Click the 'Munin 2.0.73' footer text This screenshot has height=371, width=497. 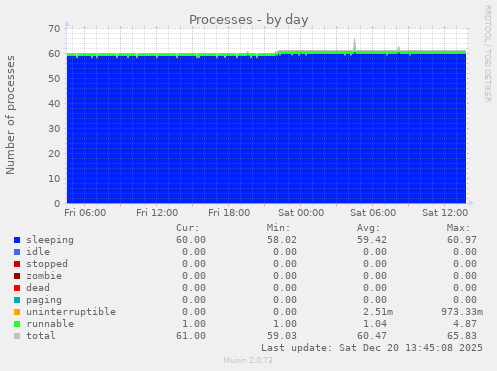coord(248,360)
